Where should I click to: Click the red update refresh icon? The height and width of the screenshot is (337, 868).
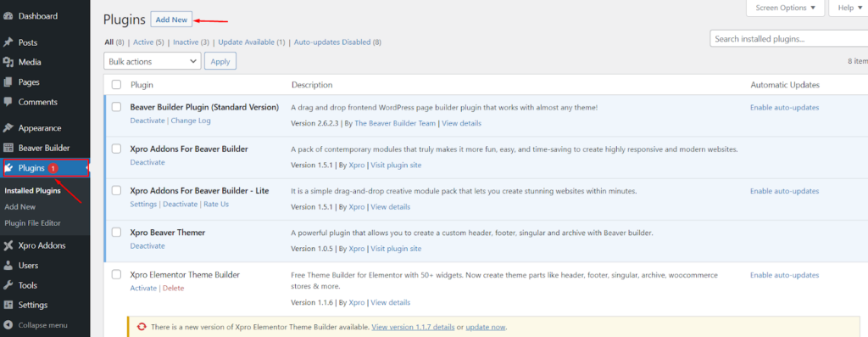tap(142, 327)
